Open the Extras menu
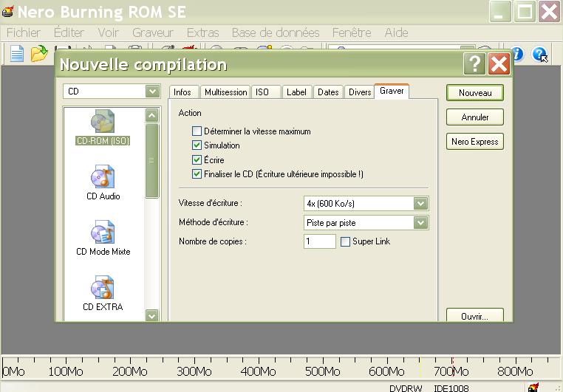 tap(203, 32)
